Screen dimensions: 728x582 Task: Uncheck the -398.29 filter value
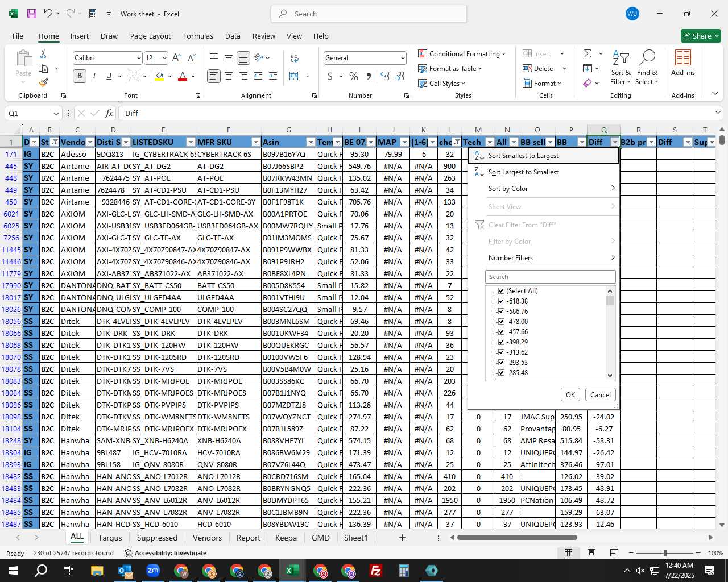pos(501,342)
